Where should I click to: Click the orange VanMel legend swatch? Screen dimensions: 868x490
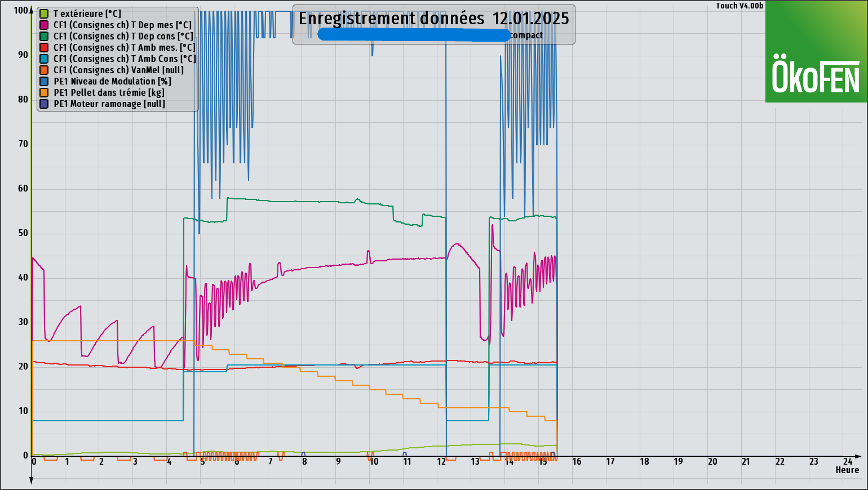pyautogui.click(x=44, y=70)
